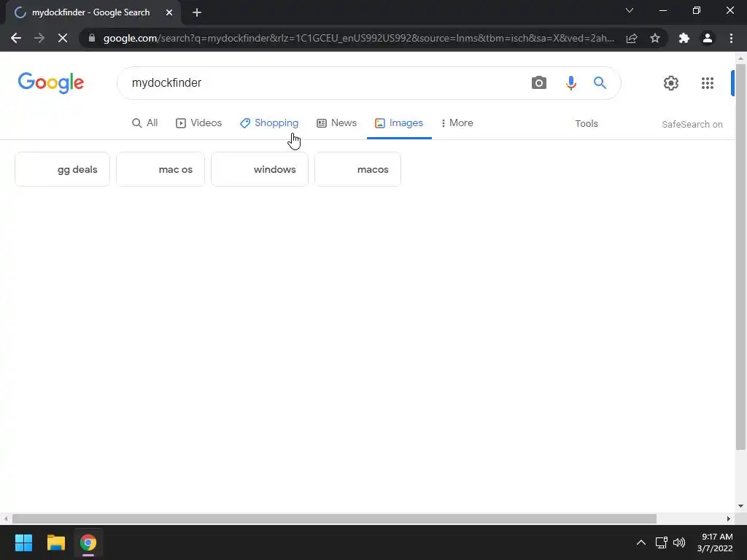The image size is (747, 560).
Task: Open a new browser tab
Action: [197, 12]
